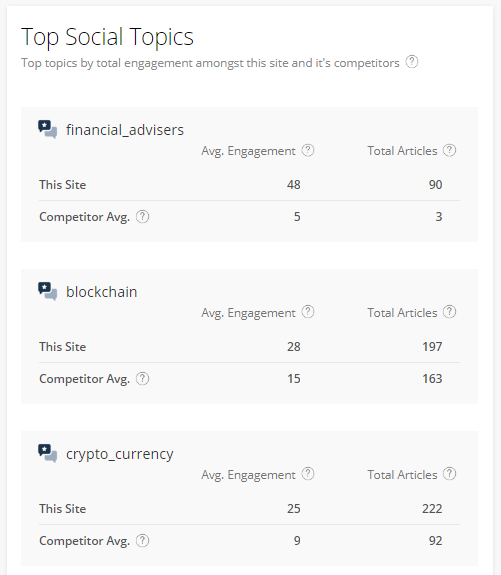Open Avg. Engagement help in crypto_currency card
Screen dimensions: 501x575
point(308,474)
